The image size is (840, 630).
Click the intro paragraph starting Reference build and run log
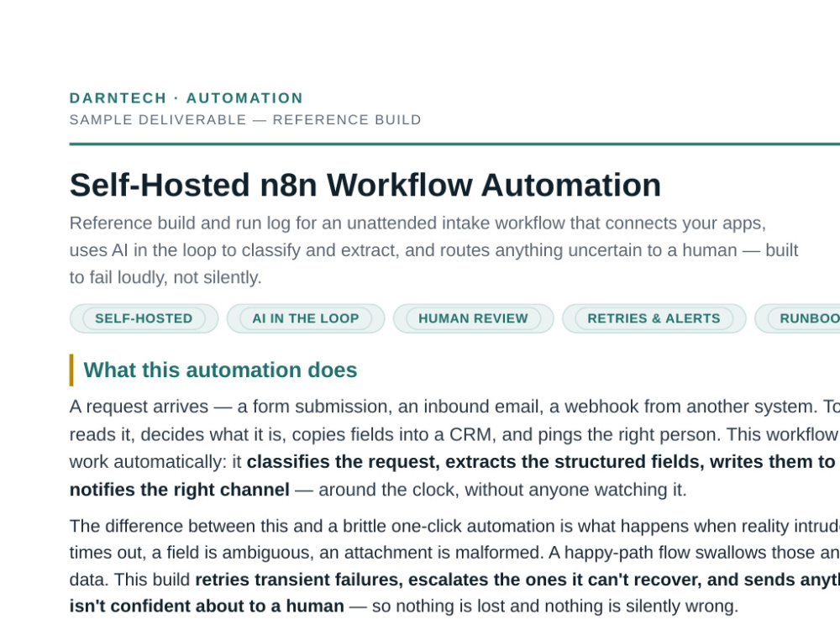[434, 250]
